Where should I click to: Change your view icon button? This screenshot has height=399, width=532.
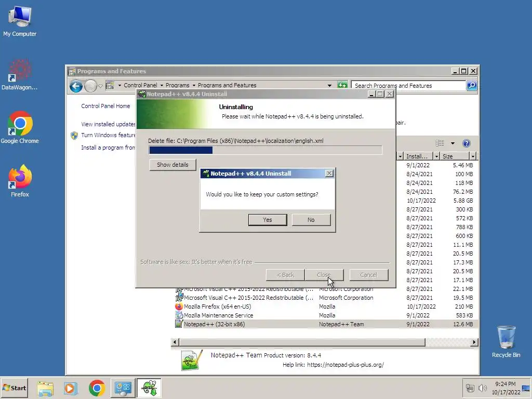point(440,143)
